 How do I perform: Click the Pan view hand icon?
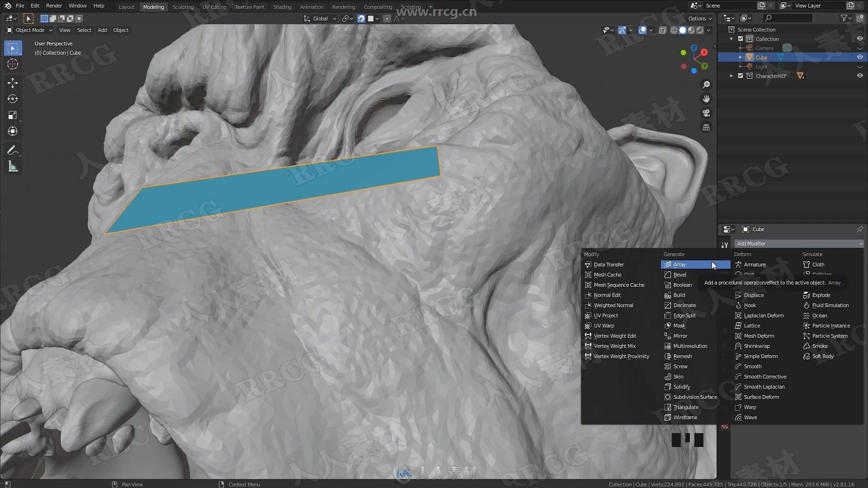pyautogui.click(x=706, y=99)
